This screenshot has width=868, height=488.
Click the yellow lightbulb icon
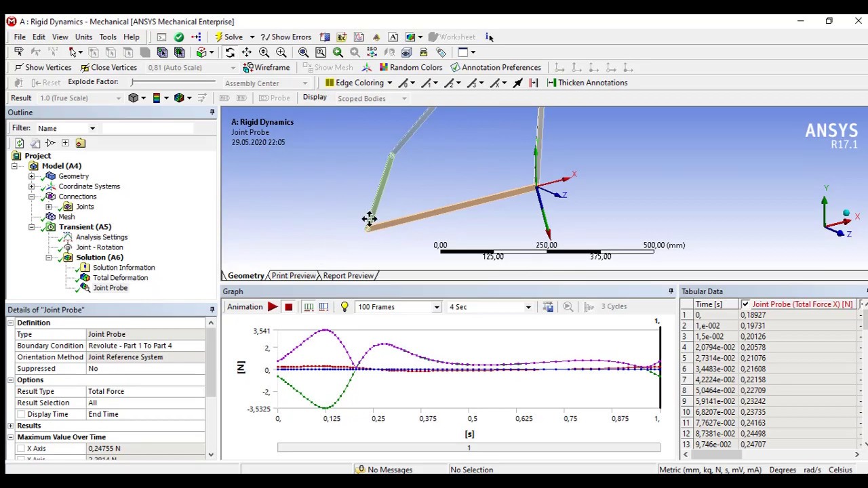(x=344, y=307)
